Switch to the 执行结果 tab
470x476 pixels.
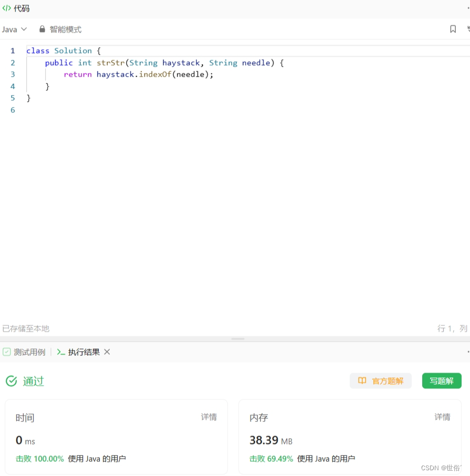pyautogui.click(x=84, y=352)
